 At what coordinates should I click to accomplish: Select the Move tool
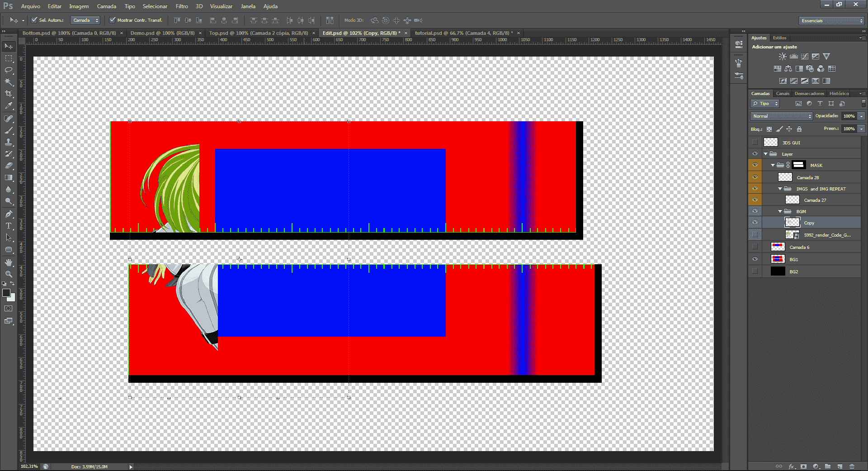[x=9, y=47]
